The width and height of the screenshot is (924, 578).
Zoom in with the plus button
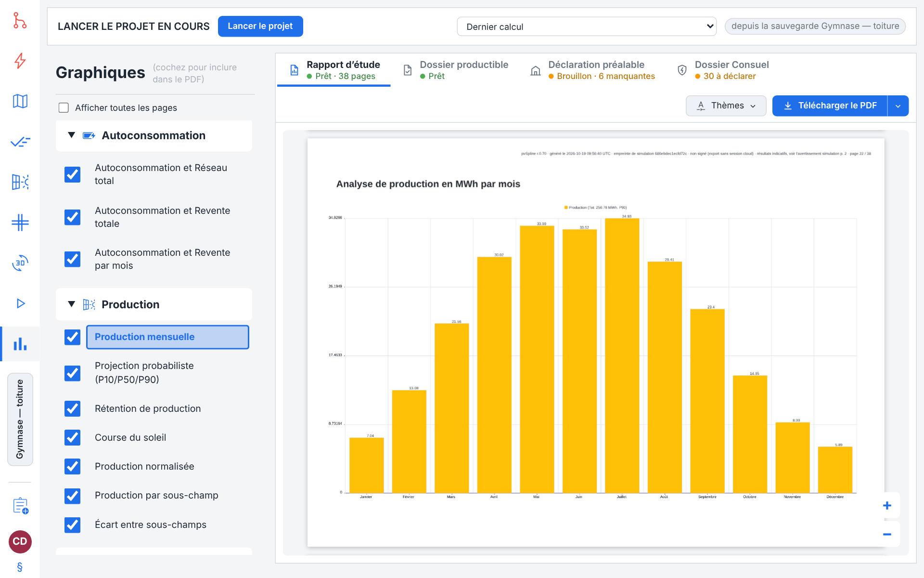887,505
